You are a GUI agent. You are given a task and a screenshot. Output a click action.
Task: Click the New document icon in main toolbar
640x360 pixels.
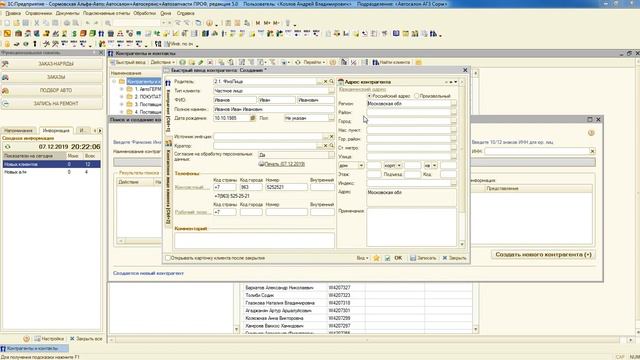click(x=7, y=23)
